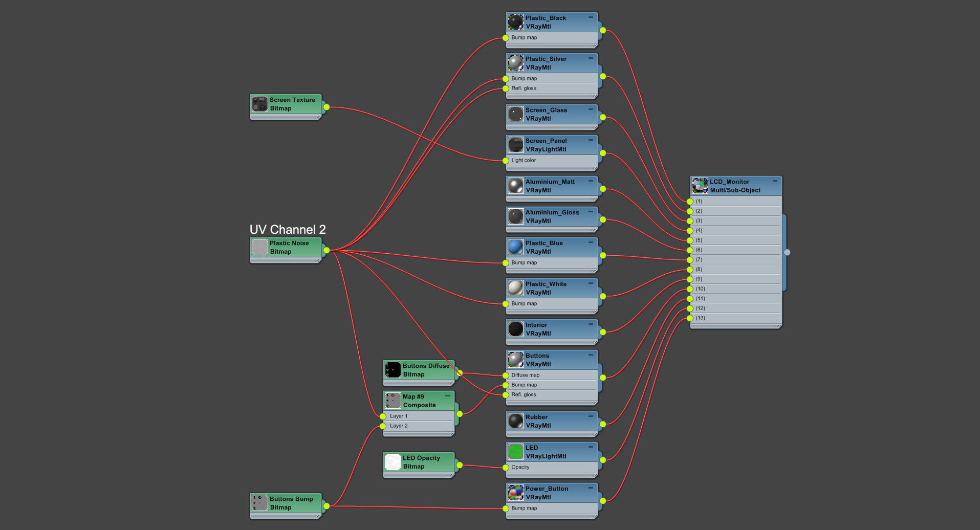This screenshot has width=980, height=530.
Task: Collapse the Plastic_Silver node
Action: (591, 58)
